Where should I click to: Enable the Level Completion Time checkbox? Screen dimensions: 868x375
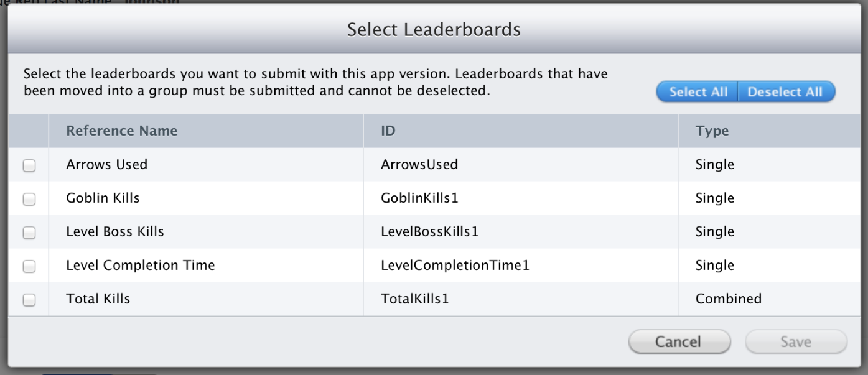[28, 265]
